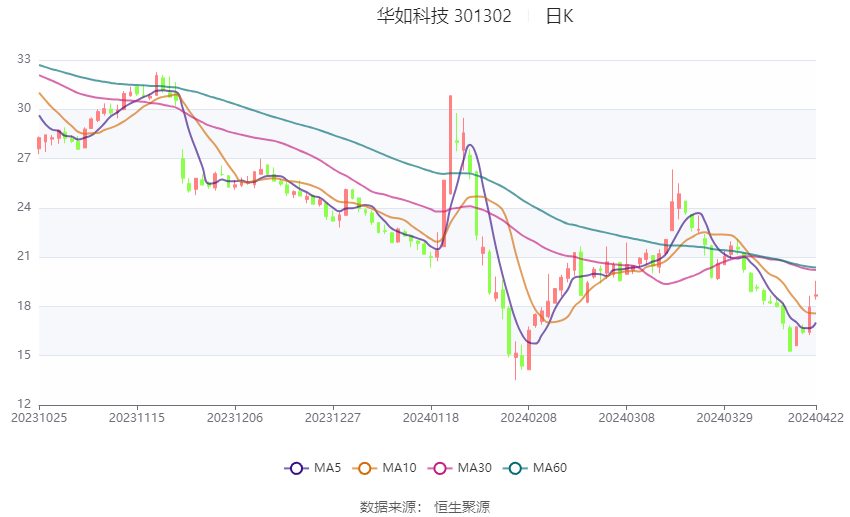Viewport: 850px width, 517px height.
Task: Click the x-axis date label 20240422
Action: point(816,418)
